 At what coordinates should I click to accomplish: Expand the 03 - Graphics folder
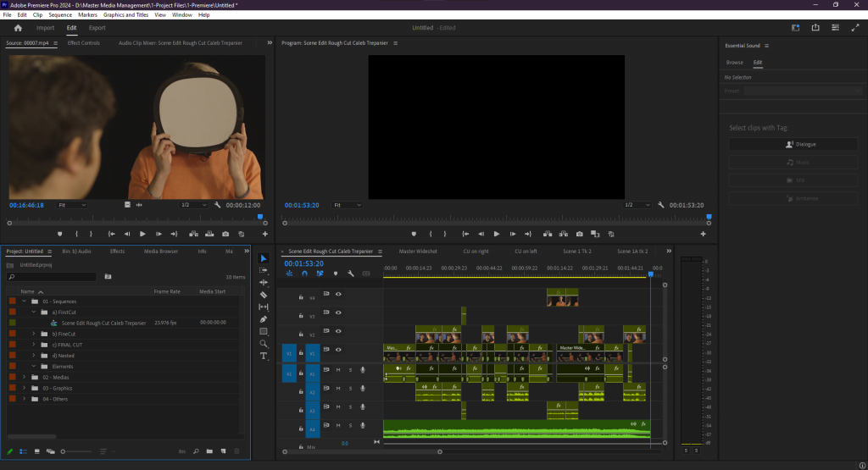click(24, 388)
